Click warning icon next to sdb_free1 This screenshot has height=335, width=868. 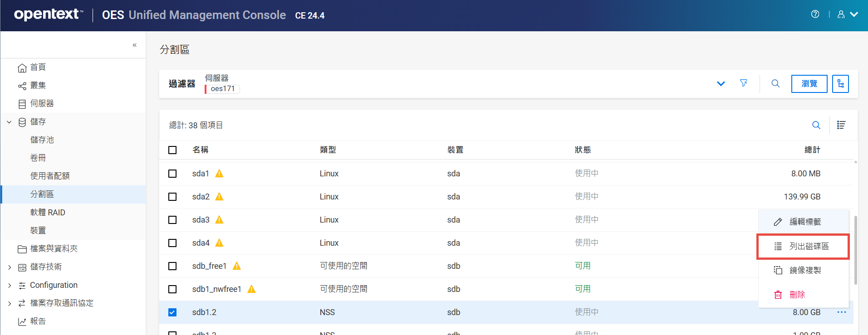(236, 266)
